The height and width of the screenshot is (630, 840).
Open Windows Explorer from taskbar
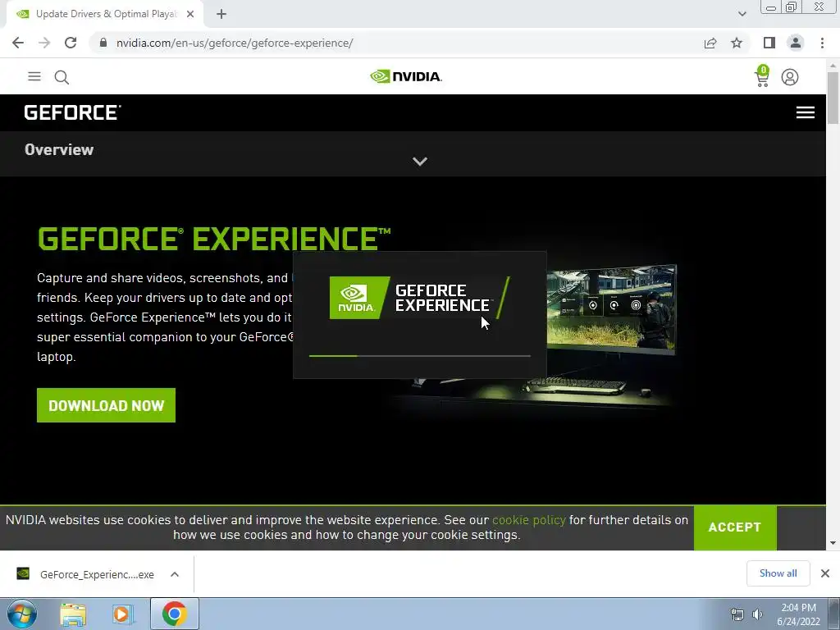click(73, 614)
